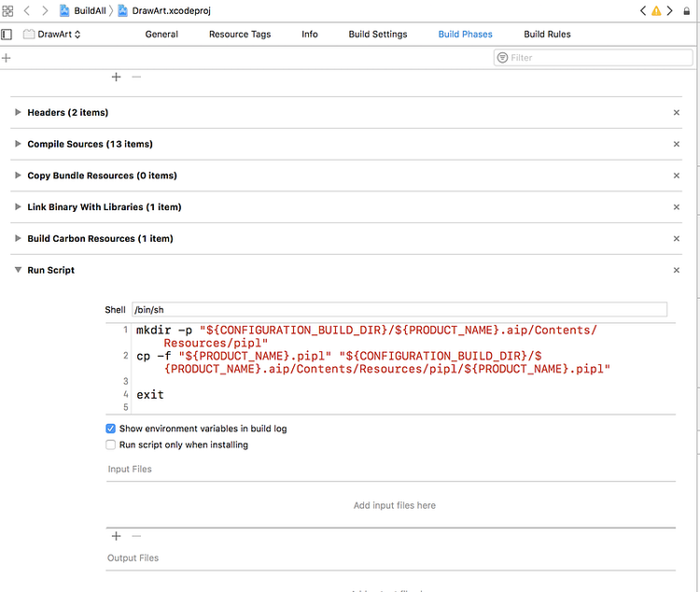Open the Info tab

pyautogui.click(x=309, y=35)
